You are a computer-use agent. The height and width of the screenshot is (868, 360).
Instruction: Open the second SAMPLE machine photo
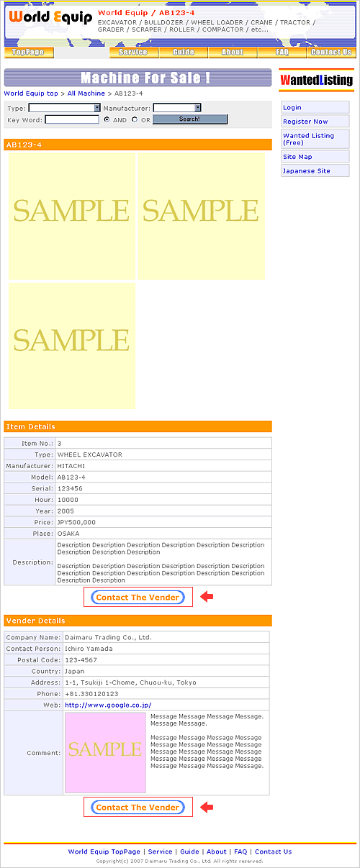[201, 216]
